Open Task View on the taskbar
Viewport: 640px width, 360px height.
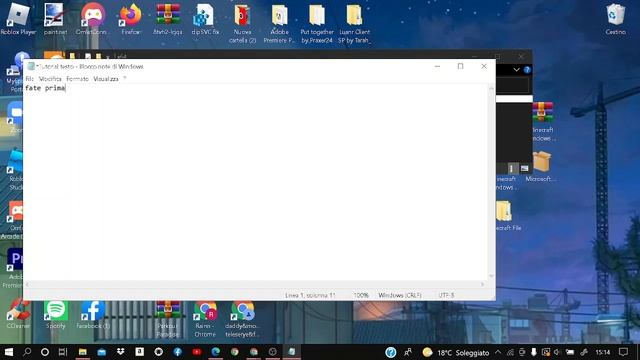pyautogui.click(x=63, y=352)
